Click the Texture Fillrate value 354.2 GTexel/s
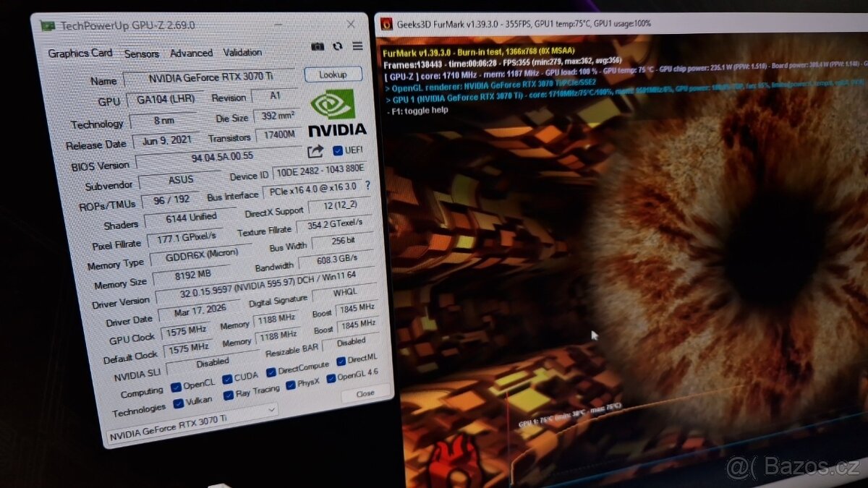868x488 pixels. pyautogui.click(x=336, y=225)
